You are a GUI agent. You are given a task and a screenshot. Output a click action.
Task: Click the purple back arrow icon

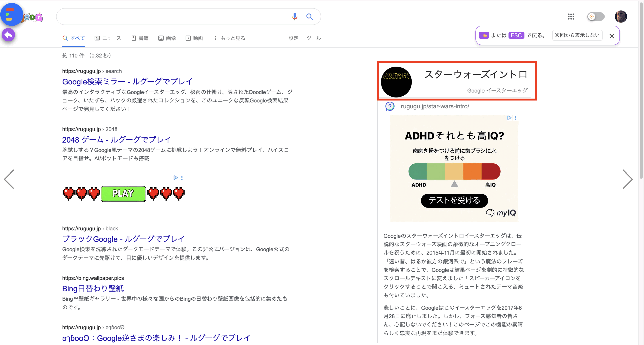[x=8, y=35]
